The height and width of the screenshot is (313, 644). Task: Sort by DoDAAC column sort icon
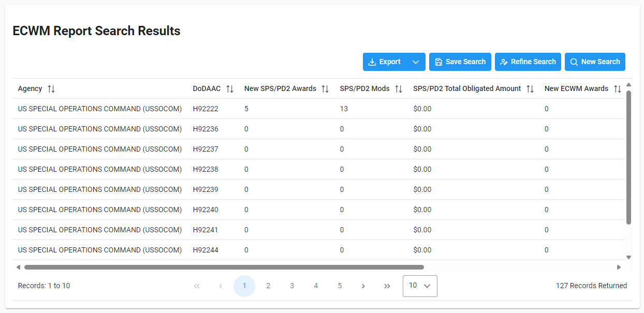pos(230,89)
